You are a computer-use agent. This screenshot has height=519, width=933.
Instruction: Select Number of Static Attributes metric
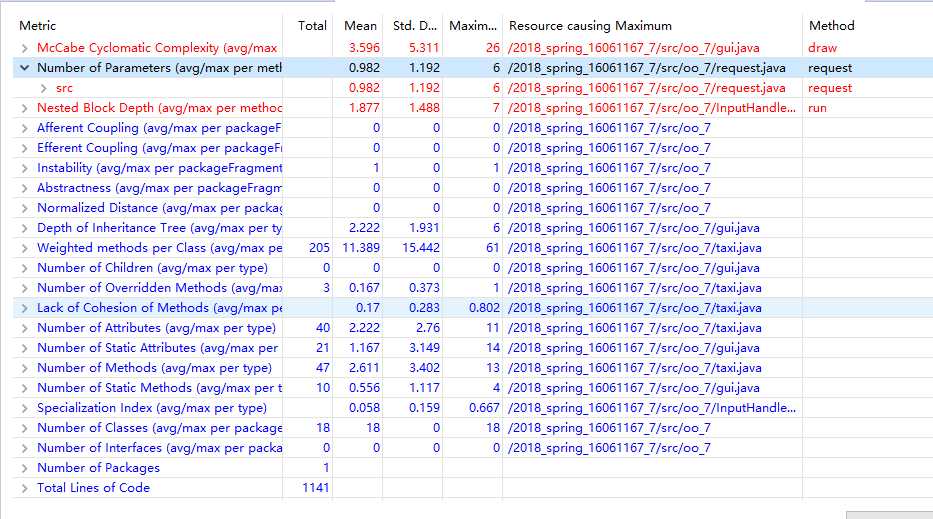point(158,348)
